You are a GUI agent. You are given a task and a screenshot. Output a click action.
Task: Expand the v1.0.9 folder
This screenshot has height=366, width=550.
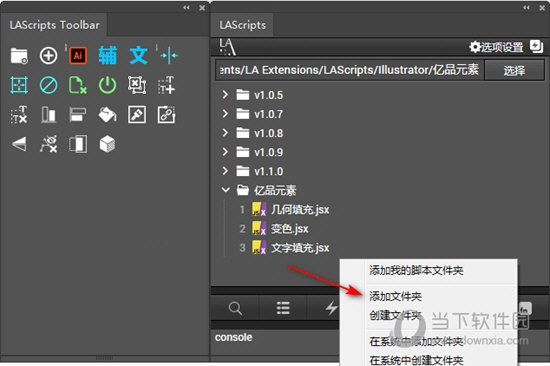click(225, 152)
